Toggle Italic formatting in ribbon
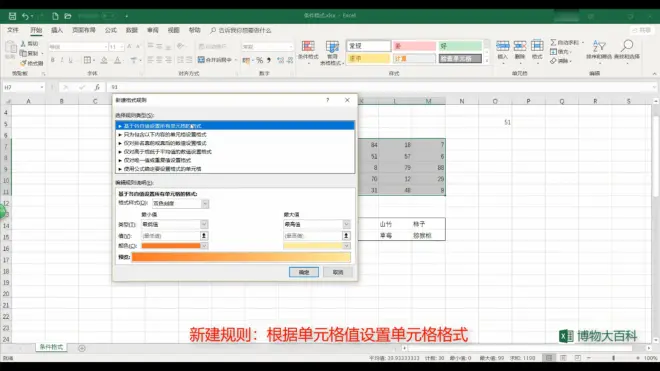This screenshot has height=371, width=660. [x=61, y=60]
